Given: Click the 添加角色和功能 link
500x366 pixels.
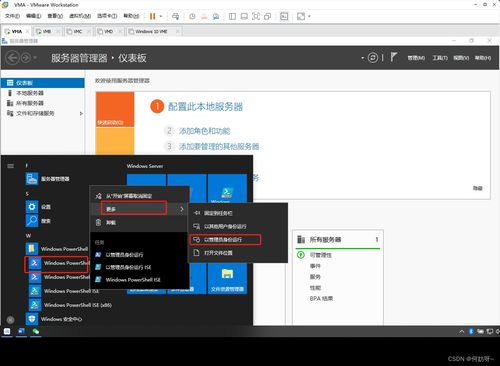Looking at the screenshot, I should tap(204, 131).
